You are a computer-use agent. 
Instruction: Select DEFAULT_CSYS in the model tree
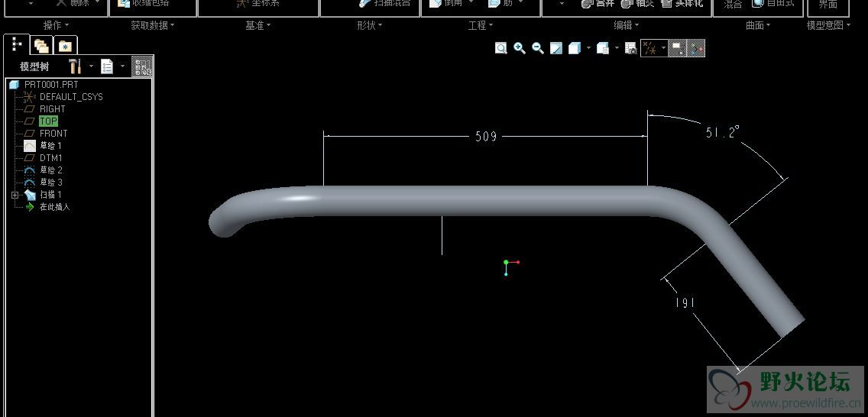pyautogui.click(x=71, y=97)
